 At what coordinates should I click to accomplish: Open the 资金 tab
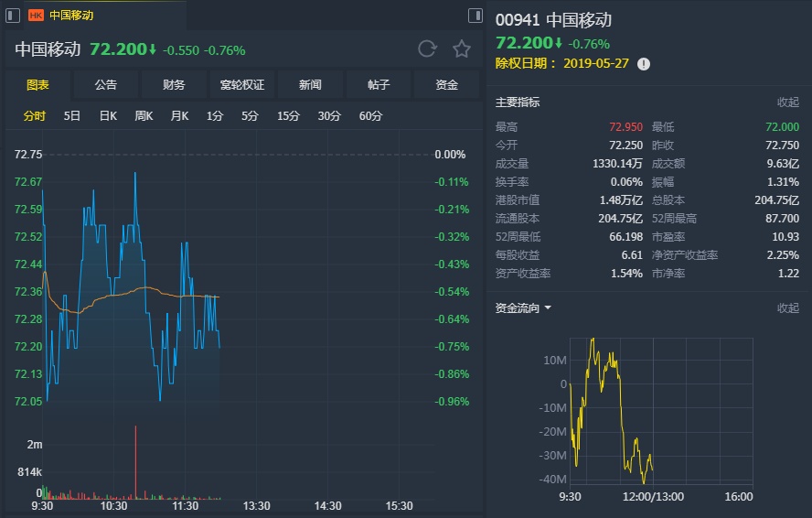pos(446,85)
